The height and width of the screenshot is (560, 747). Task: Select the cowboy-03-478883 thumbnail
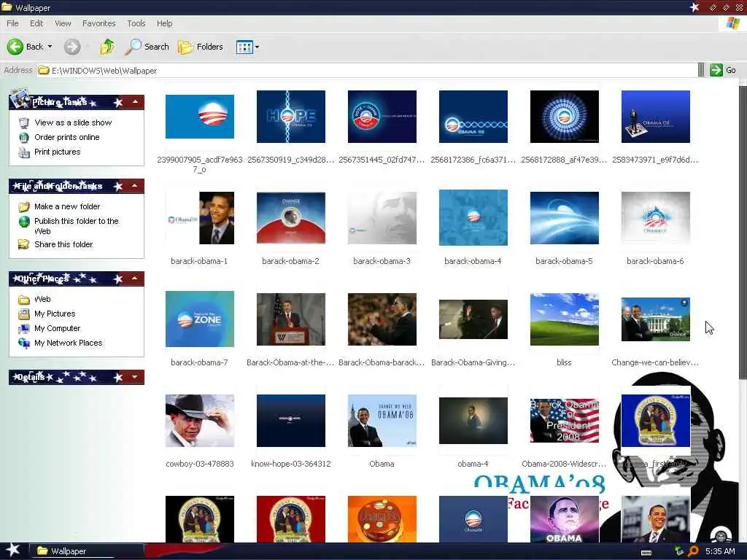[x=200, y=421]
